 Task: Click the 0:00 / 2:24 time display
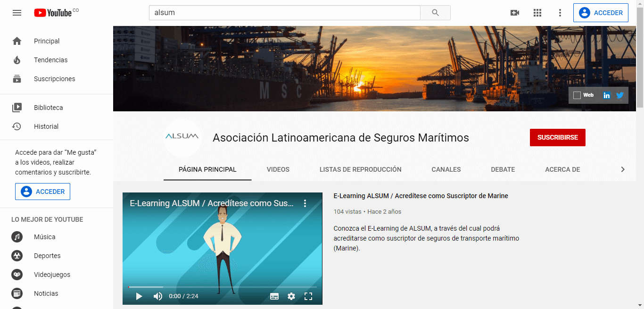pos(184,296)
